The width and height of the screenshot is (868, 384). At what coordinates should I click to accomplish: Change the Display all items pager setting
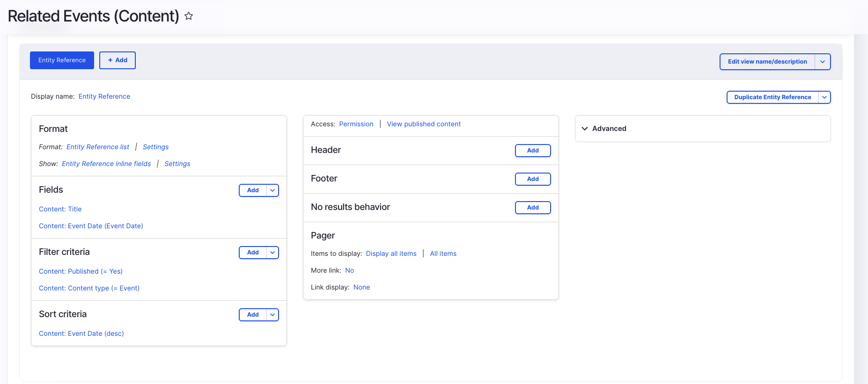(x=391, y=254)
